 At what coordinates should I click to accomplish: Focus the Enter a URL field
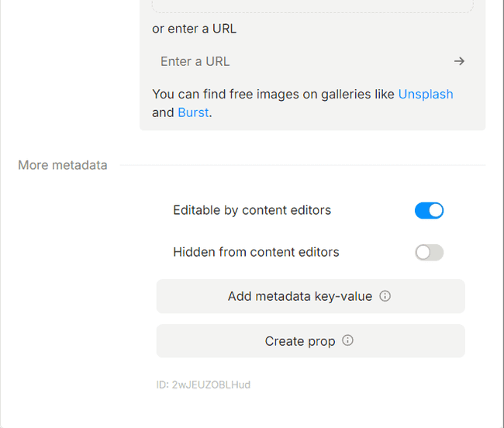(302, 61)
